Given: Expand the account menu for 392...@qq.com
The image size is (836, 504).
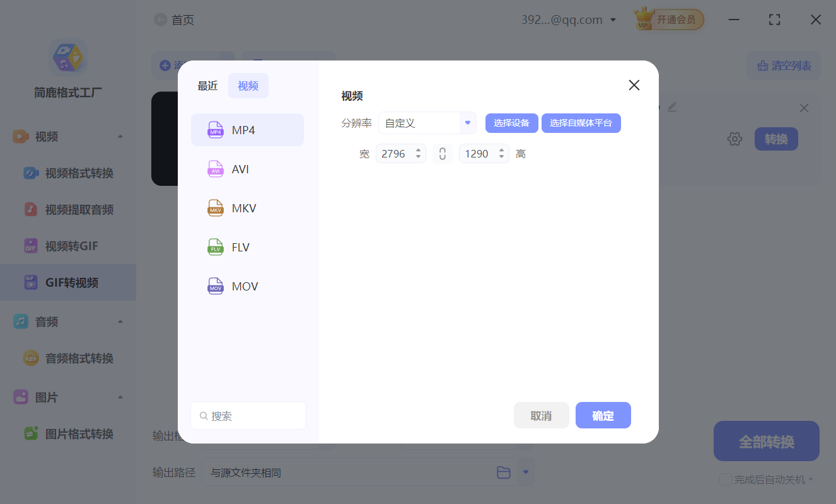Looking at the screenshot, I should point(612,20).
